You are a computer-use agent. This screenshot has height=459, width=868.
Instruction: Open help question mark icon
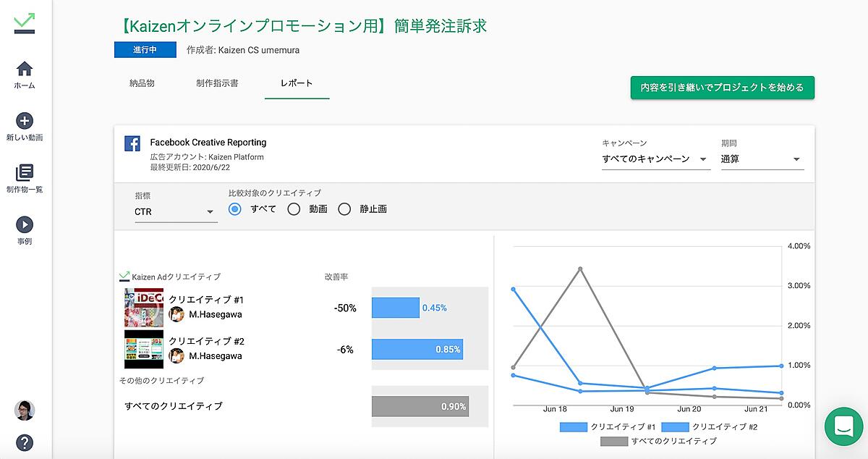[25, 442]
